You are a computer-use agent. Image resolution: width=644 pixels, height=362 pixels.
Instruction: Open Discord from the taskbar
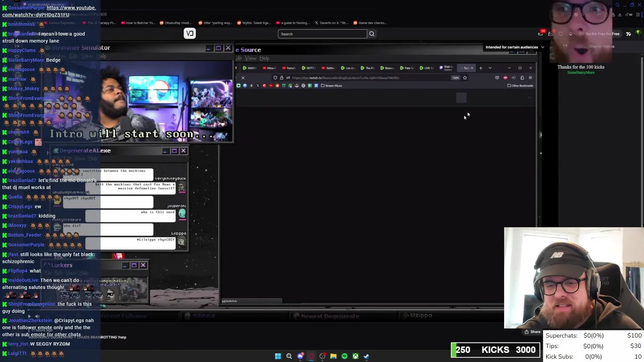pos(300,356)
